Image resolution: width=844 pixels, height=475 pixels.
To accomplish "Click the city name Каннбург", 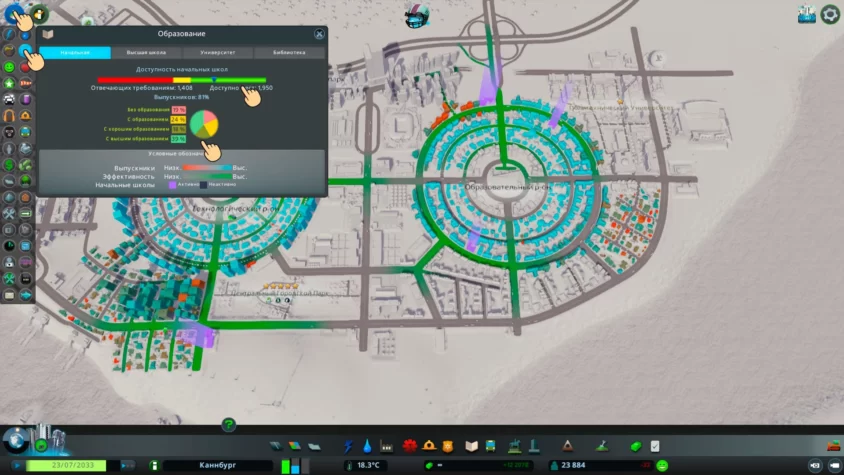I will [x=217, y=465].
